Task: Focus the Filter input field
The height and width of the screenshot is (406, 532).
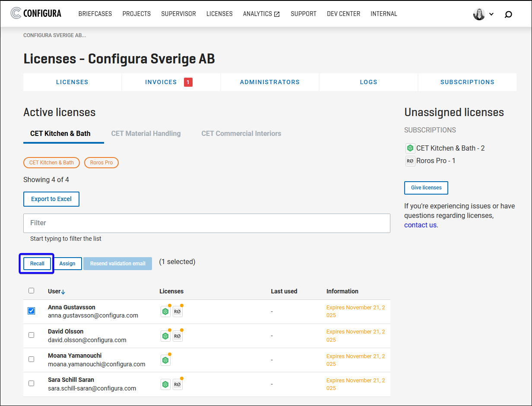Action: pyautogui.click(x=207, y=223)
